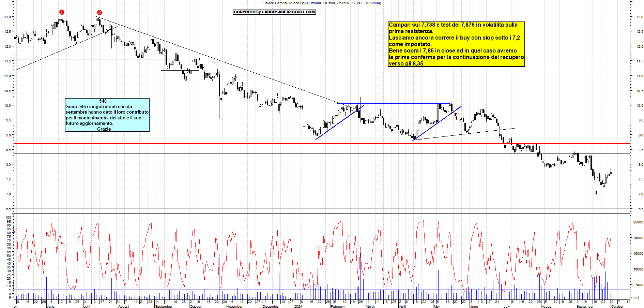The height and width of the screenshot is (308, 644).
Task: Select the 95 label on the oscillator axis
Action: [9, 221]
